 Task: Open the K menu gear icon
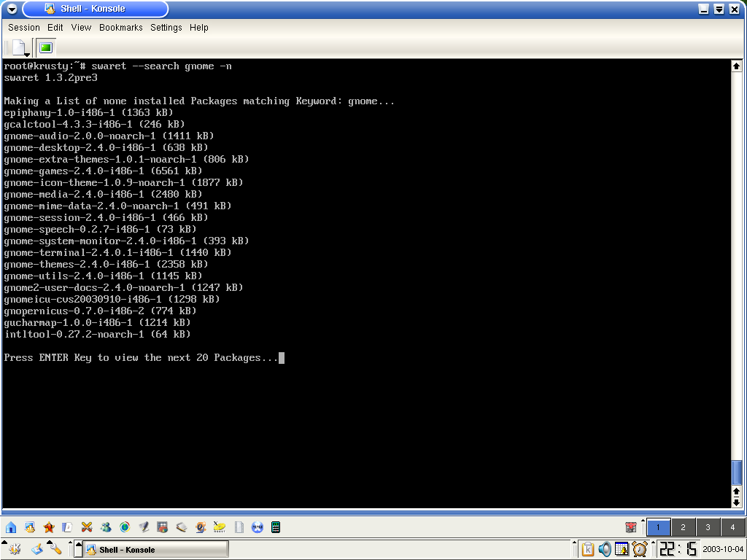click(15, 550)
